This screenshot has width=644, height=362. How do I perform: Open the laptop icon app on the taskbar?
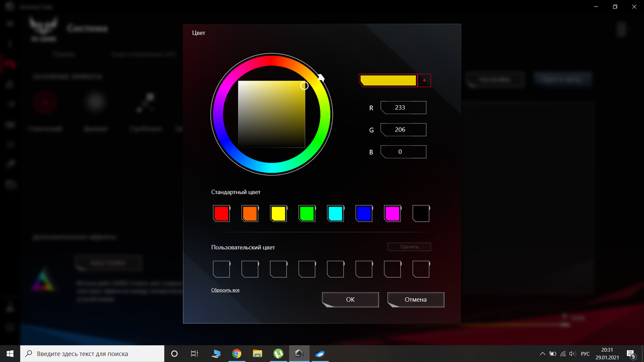[x=216, y=353]
